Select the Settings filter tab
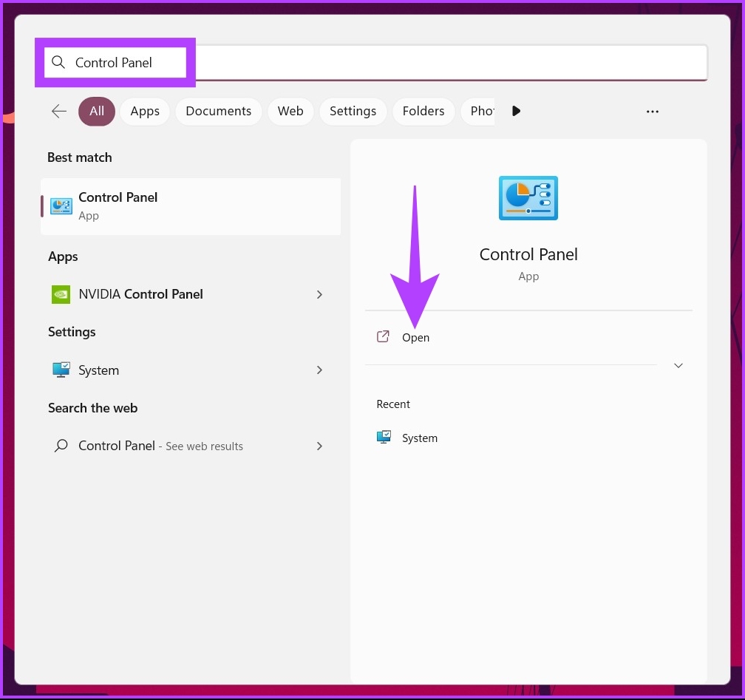745x700 pixels. click(x=353, y=111)
